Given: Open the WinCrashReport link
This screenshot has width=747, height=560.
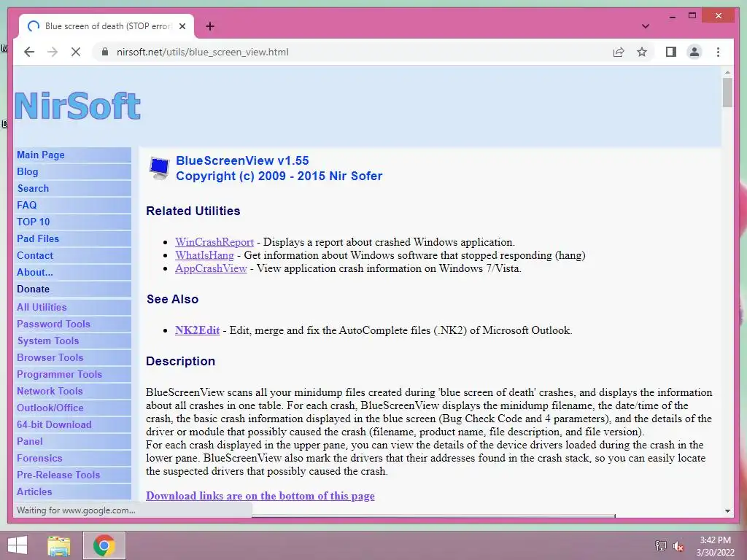Looking at the screenshot, I should 214,242.
